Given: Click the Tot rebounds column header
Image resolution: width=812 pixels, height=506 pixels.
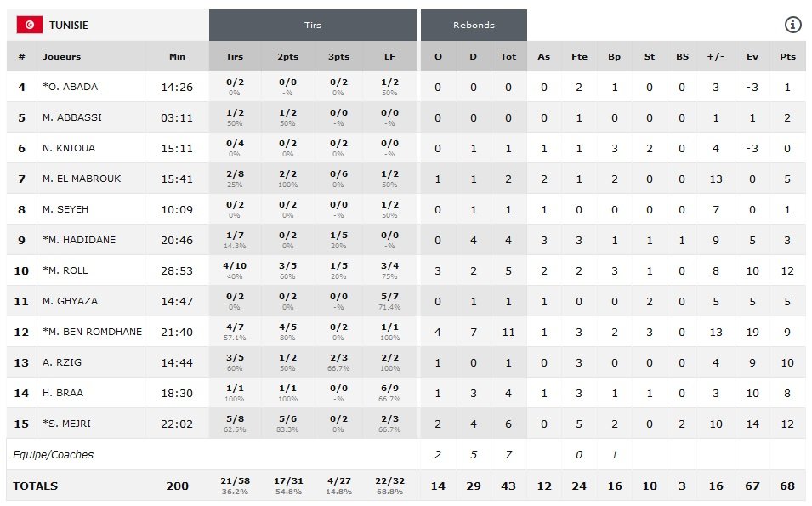Looking at the screenshot, I should (x=508, y=57).
